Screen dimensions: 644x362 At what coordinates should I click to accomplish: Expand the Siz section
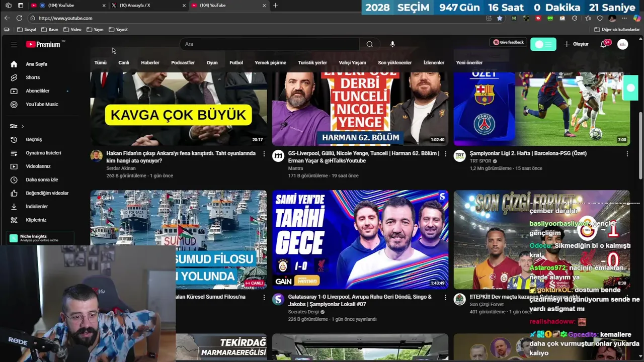coord(17,126)
